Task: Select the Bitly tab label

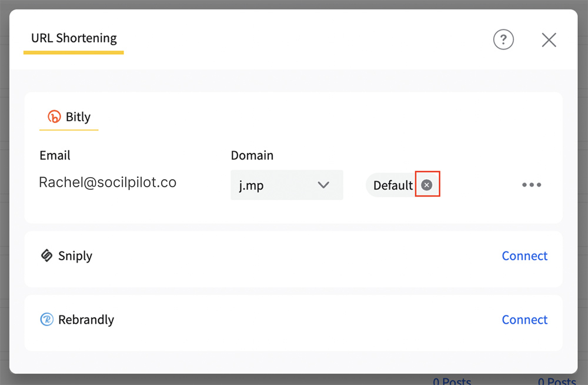Action: pos(78,117)
